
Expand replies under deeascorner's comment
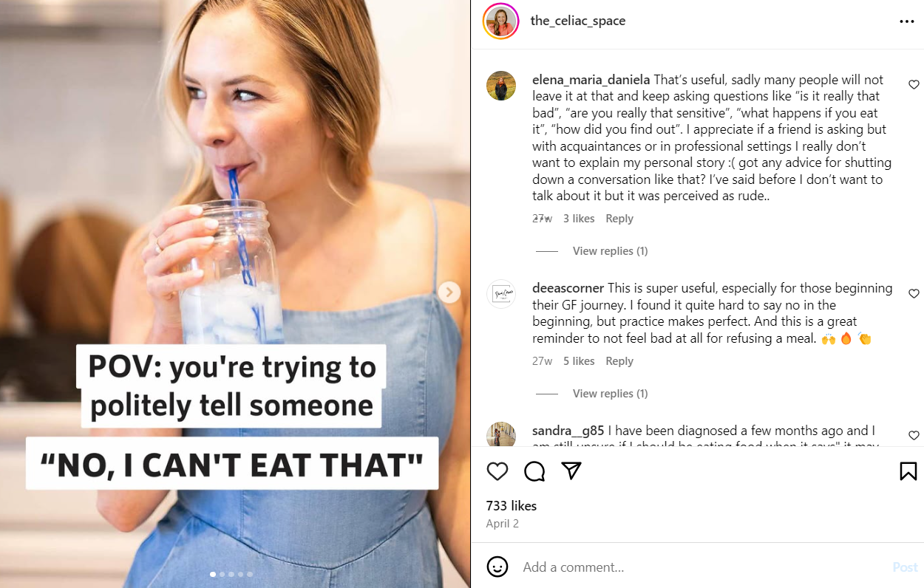point(610,394)
